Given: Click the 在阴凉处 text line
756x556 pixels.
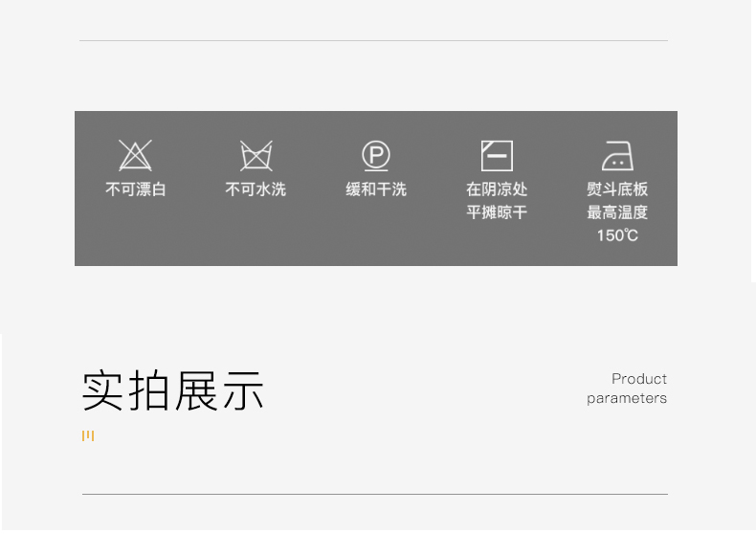Looking at the screenshot, I should click(497, 189).
